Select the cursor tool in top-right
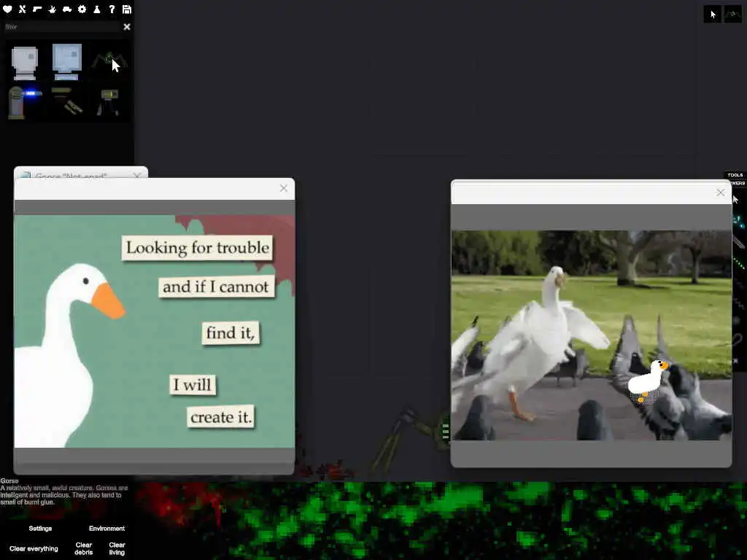The width and height of the screenshot is (747, 560). tap(713, 15)
